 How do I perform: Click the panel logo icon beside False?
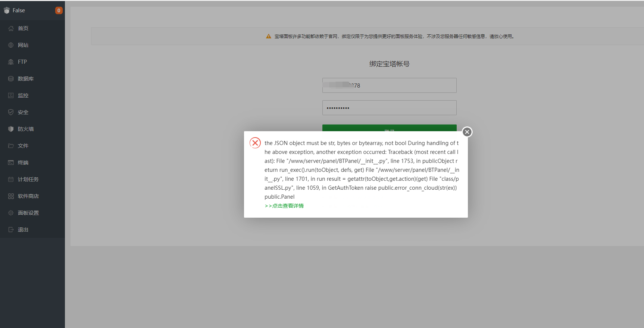click(x=6, y=10)
